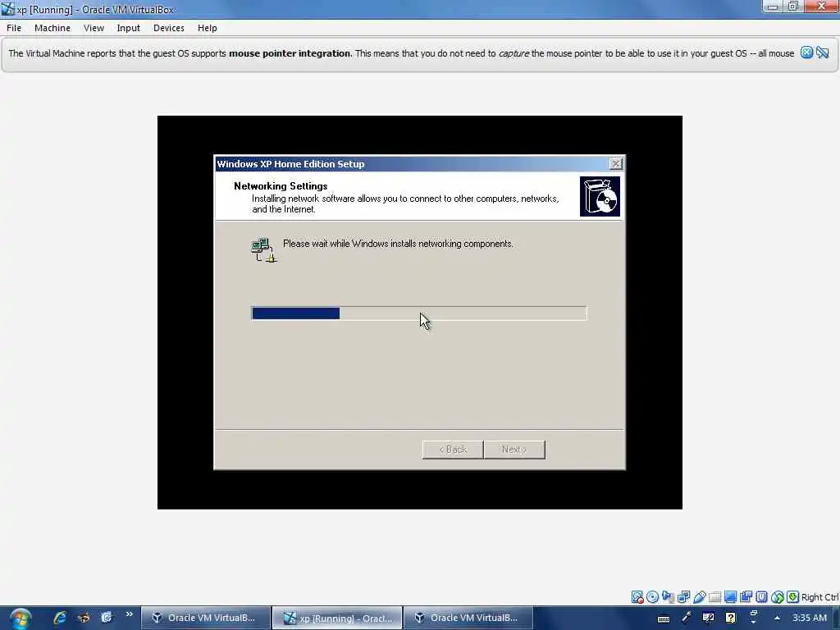Expand quick launch overflow chevron

coord(129,614)
